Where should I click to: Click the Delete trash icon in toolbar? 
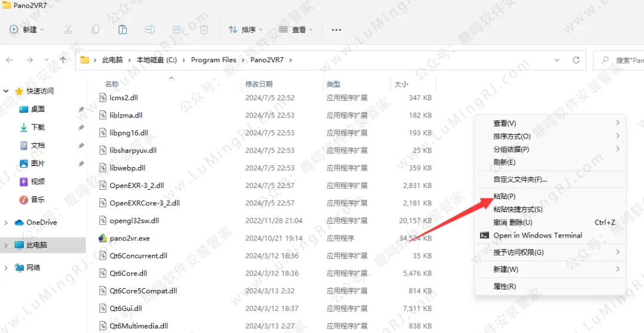(204, 30)
